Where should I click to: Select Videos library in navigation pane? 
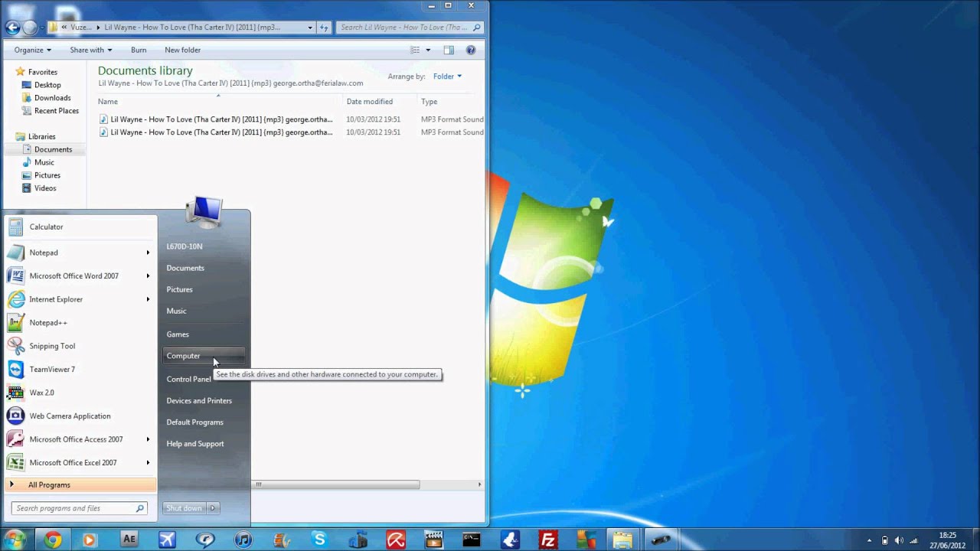(44, 188)
